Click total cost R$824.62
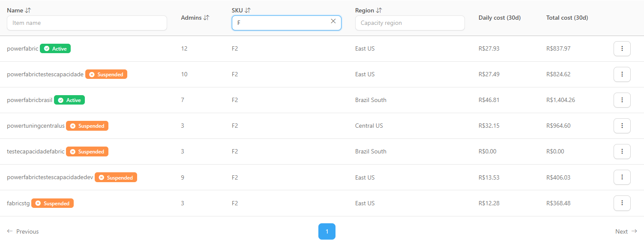The height and width of the screenshot is (240, 644). click(x=558, y=74)
